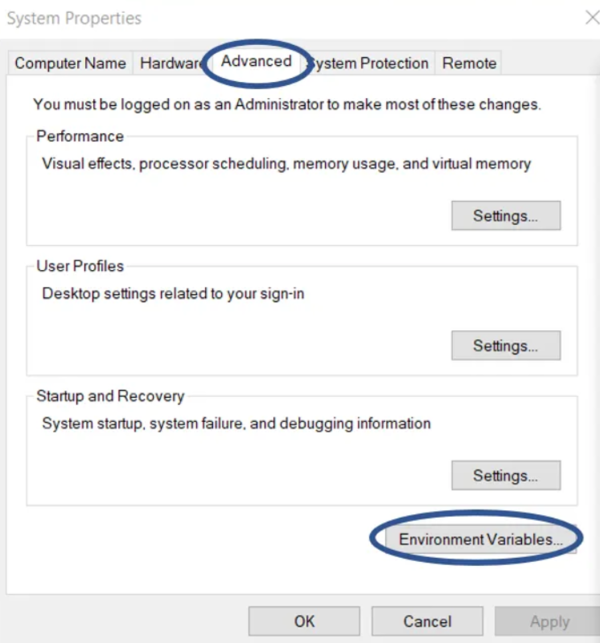Confirm the dialog with OK
The width and height of the screenshot is (600, 643).
[x=305, y=621]
